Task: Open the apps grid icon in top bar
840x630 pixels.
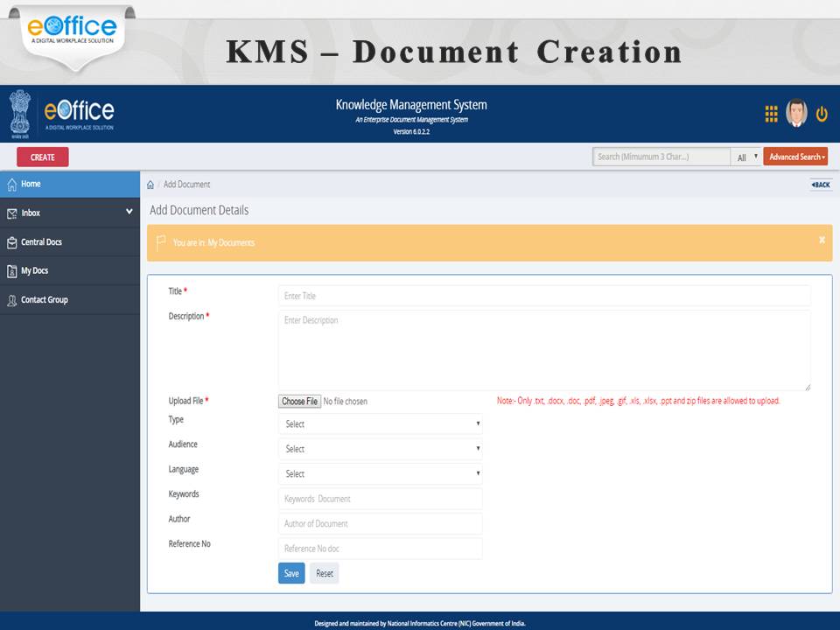Action: [770, 114]
